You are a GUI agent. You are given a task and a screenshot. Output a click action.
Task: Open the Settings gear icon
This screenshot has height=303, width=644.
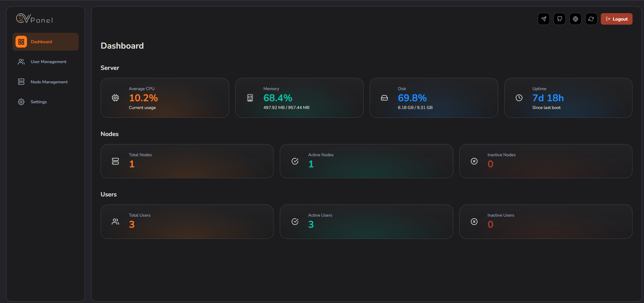pos(21,102)
